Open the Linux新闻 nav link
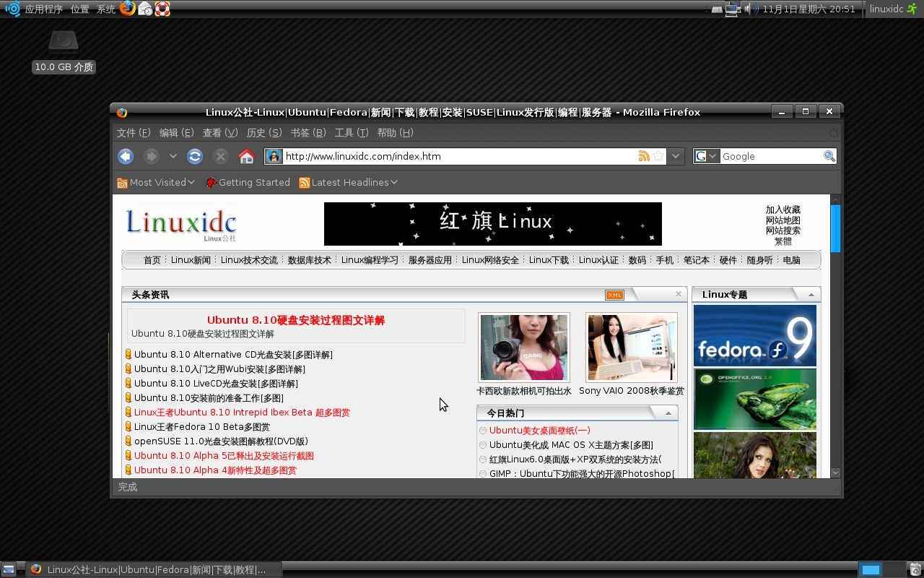Screen dimensions: 924x578 tap(191, 260)
